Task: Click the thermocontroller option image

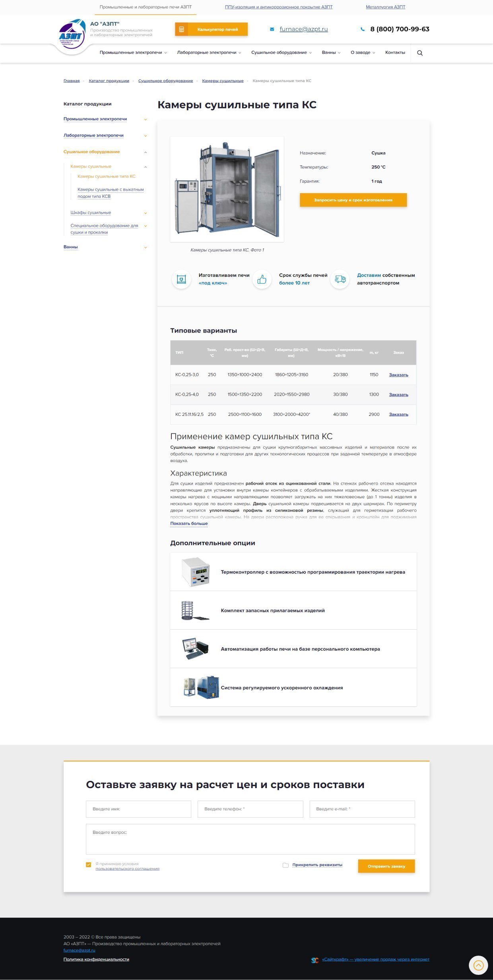Action: point(195,572)
